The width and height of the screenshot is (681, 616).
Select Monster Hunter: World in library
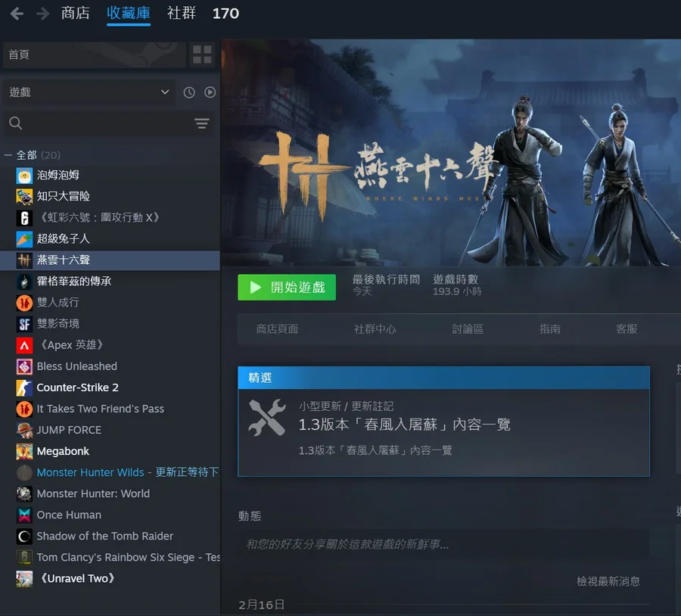(x=93, y=493)
